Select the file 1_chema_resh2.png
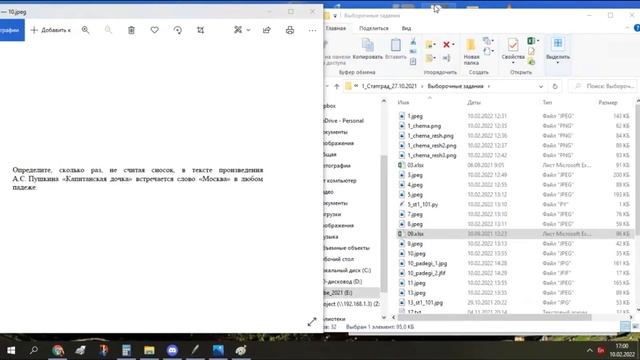The width and height of the screenshot is (640, 360). pyautogui.click(x=432, y=145)
